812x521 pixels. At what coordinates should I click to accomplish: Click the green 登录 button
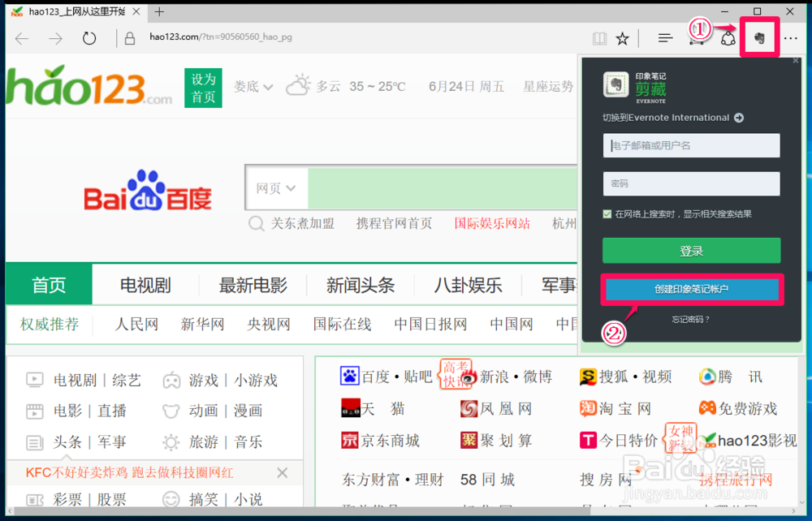coord(691,251)
